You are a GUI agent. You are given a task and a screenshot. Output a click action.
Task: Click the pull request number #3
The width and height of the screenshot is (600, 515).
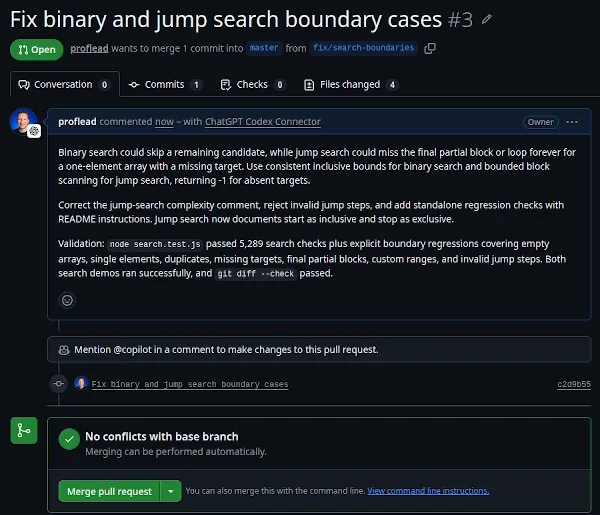pyautogui.click(x=460, y=20)
